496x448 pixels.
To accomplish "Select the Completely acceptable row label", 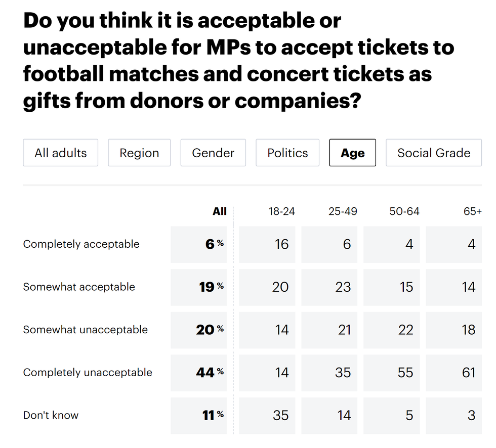I will pyautogui.click(x=81, y=244).
